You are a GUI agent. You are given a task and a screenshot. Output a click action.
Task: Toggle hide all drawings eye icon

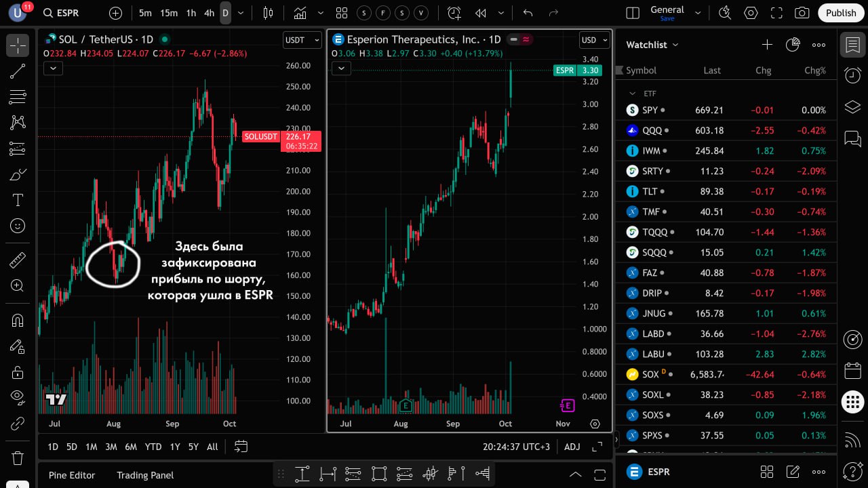18,396
